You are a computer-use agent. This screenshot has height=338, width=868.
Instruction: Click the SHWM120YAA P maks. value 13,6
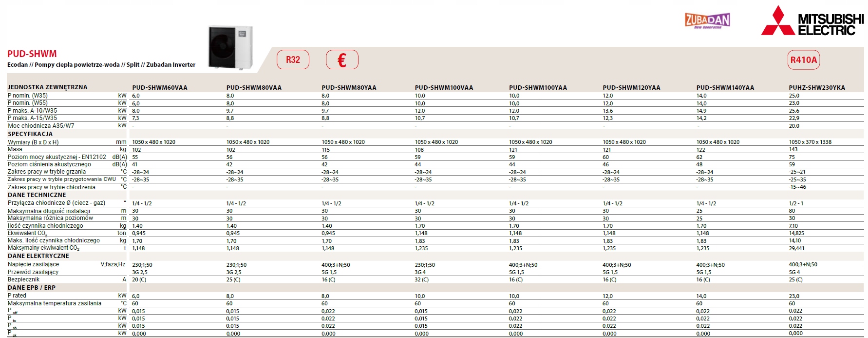point(607,111)
